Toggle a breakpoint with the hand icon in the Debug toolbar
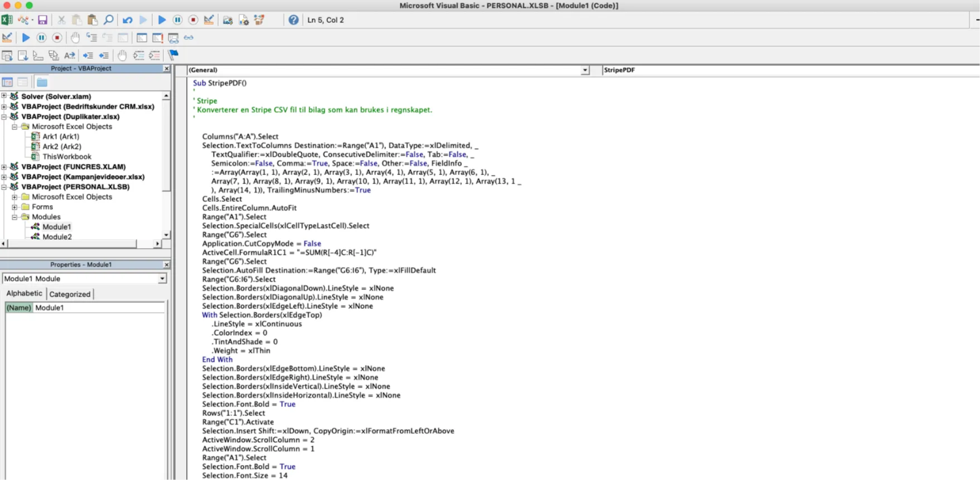Screen dimensions: 980x480 pyautogui.click(x=75, y=38)
